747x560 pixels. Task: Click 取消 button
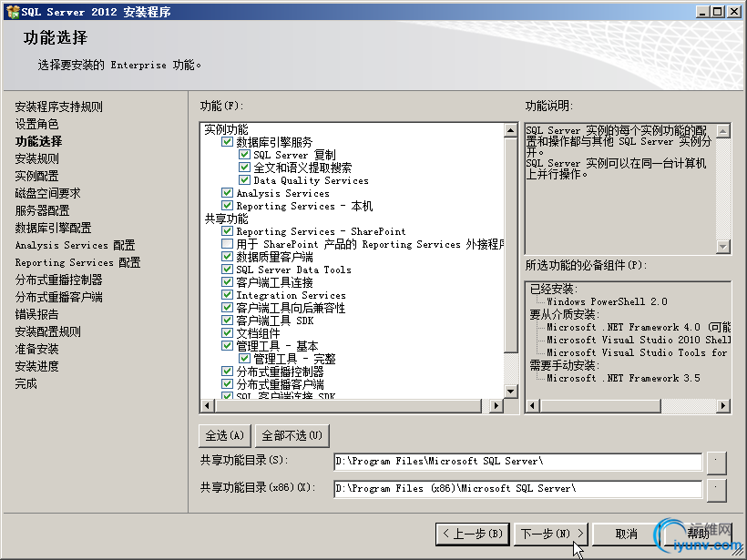(x=627, y=534)
